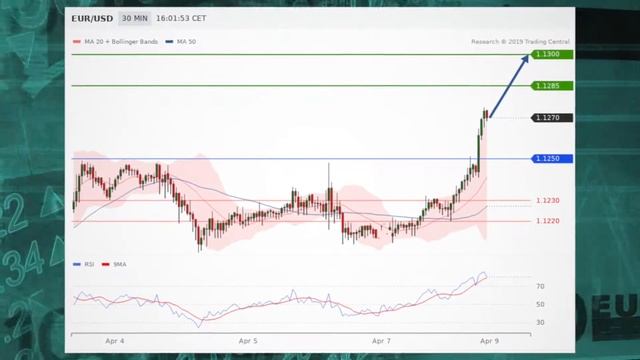640x360 pixels.
Task: Select the 30 MIN timeframe button
Action: click(135, 18)
